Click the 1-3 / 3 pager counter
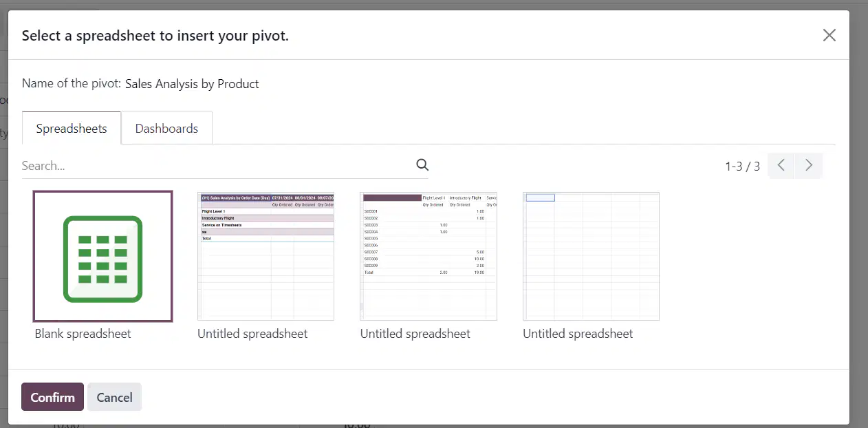The image size is (868, 428). click(742, 166)
